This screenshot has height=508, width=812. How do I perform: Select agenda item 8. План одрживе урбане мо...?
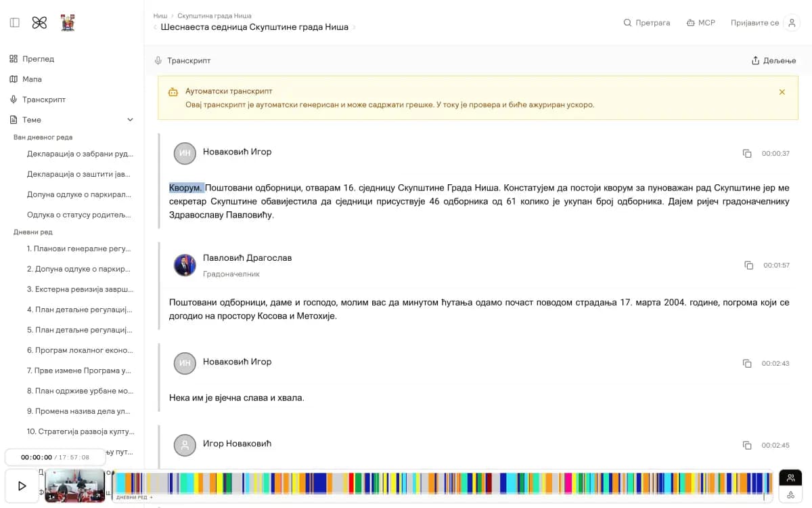79,391
